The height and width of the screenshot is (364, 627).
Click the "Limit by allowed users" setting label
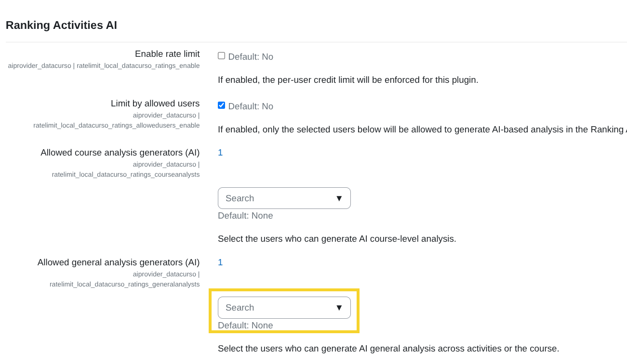coord(155,103)
